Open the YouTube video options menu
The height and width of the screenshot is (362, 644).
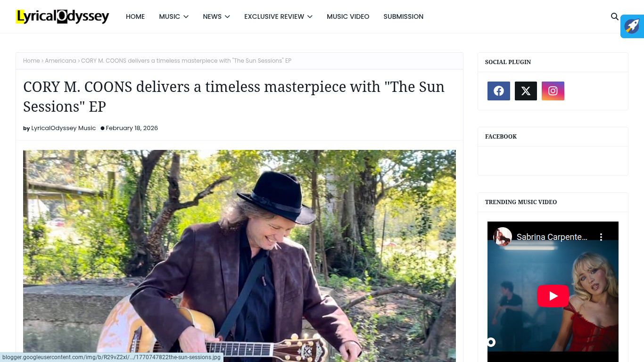[x=601, y=237]
